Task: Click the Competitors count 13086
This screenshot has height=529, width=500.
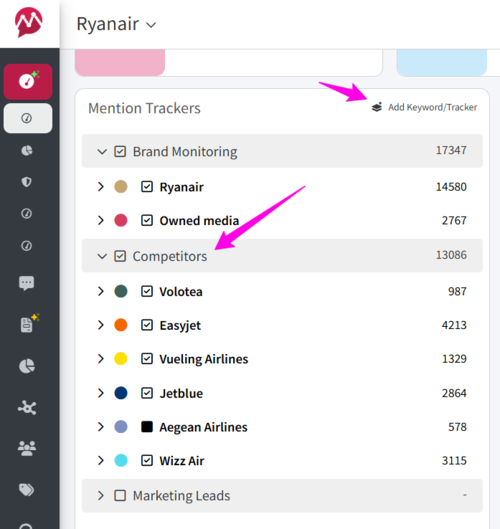Action: pos(451,255)
